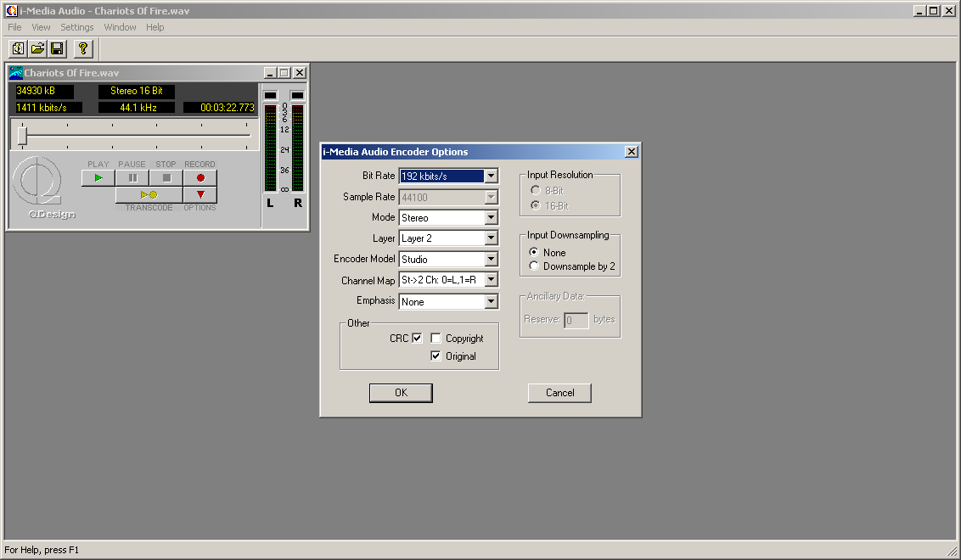Screen dimensions: 961x560
Task: Confirm encoder options with OK
Action: 401,393
